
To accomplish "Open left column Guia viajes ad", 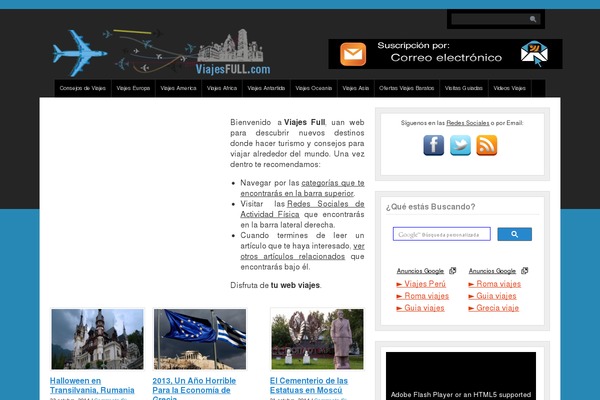I will [x=420, y=308].
